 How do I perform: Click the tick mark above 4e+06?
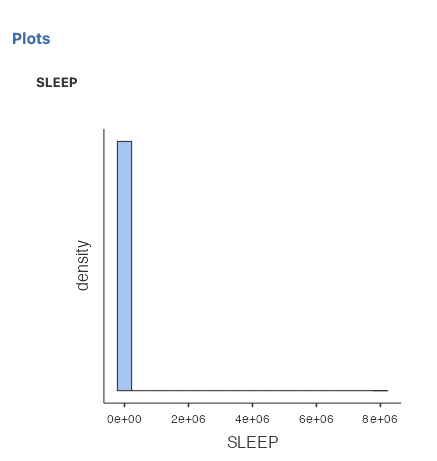(252, 405)
